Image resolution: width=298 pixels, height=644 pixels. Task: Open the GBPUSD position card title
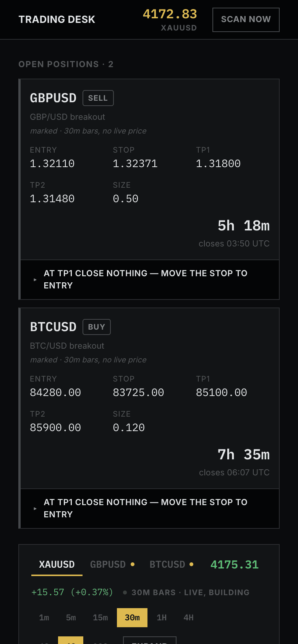click(x=53, y=98)
